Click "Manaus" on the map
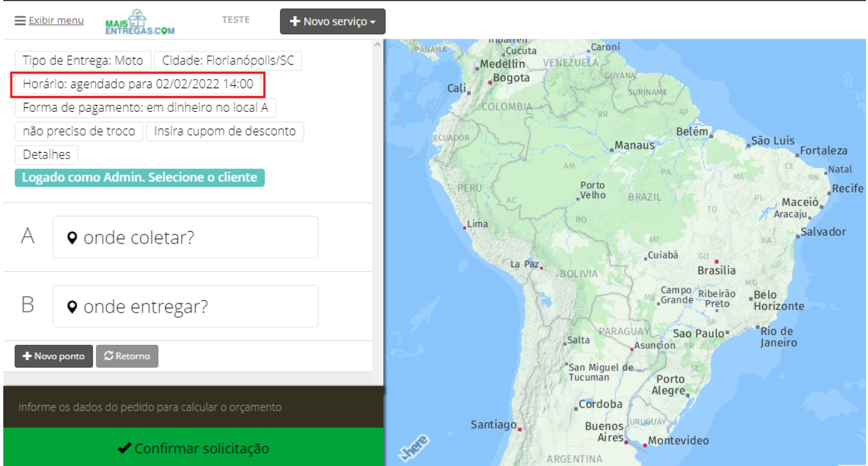This screenshot has width=868, height=466. point(635,145)
